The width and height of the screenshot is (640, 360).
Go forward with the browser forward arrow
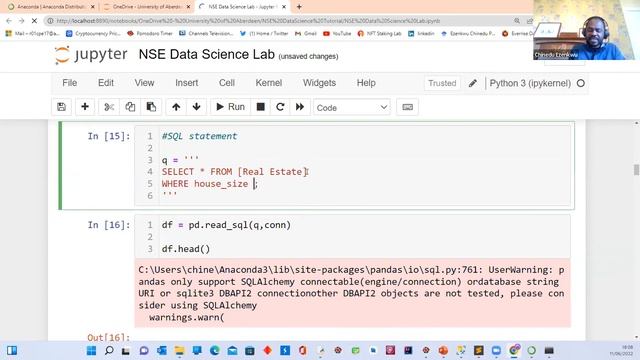(x=21, y=20)
